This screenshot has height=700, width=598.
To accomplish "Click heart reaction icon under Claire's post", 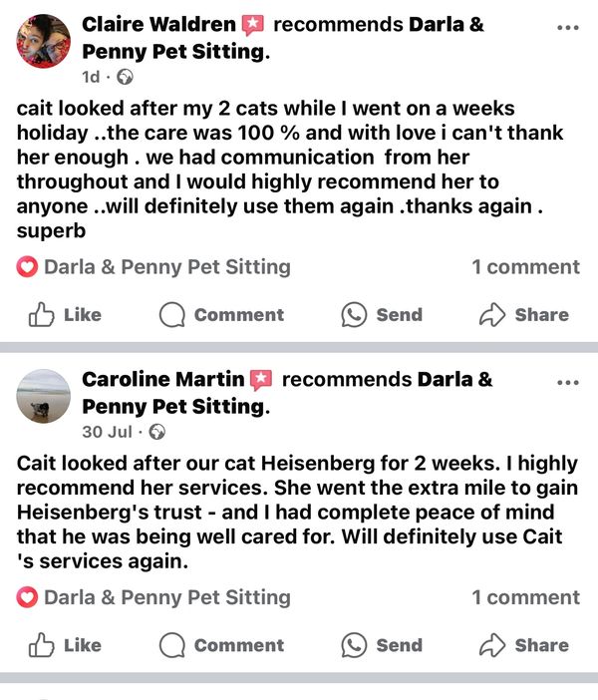I will click(x=28, y=267).
